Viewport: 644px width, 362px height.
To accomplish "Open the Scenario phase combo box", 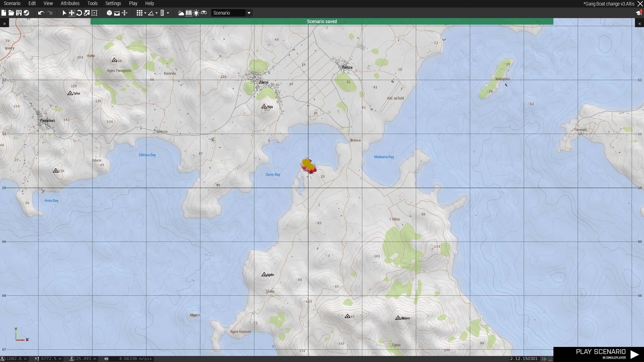I will coord(232,13).
